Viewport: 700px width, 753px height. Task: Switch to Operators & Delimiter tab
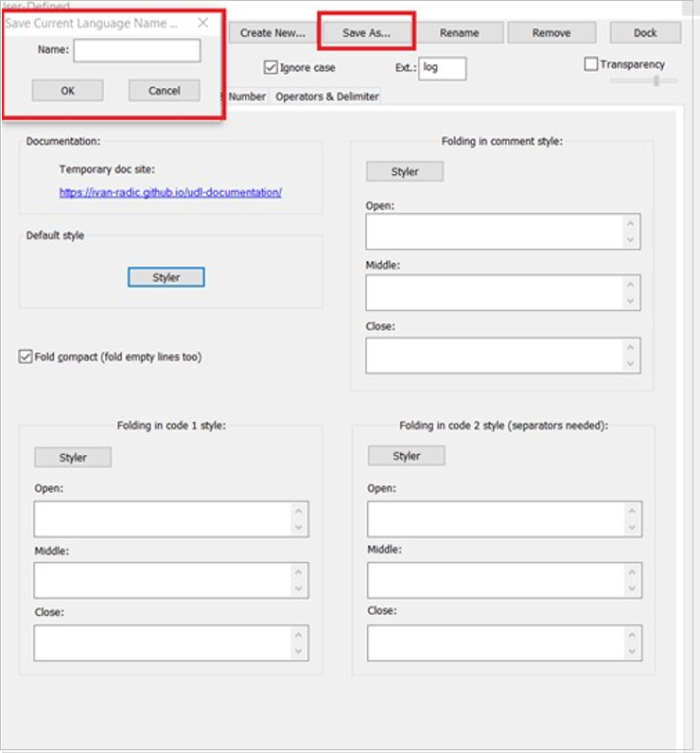326,96
